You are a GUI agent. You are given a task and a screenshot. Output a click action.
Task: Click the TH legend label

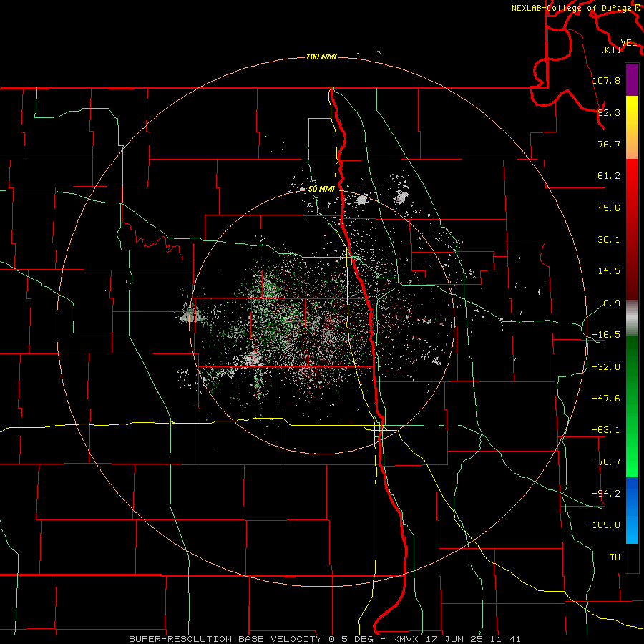pos(615,557)
